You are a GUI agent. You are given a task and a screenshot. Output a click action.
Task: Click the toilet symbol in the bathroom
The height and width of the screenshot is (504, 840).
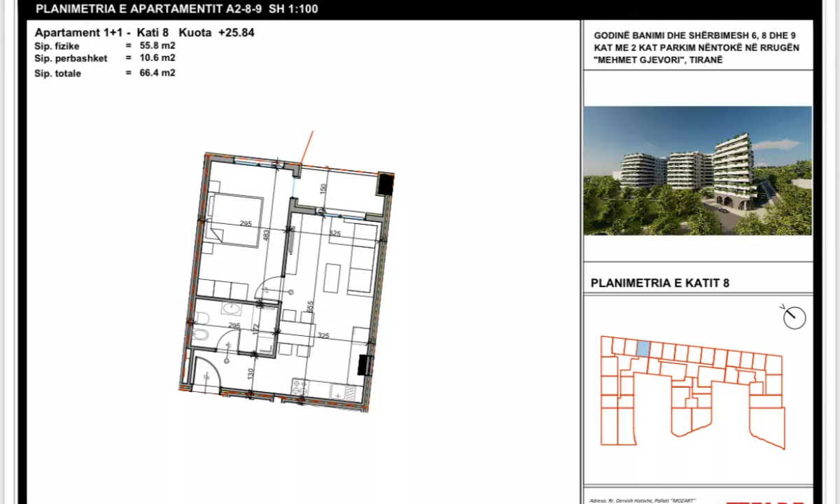(x=200, y=335)
